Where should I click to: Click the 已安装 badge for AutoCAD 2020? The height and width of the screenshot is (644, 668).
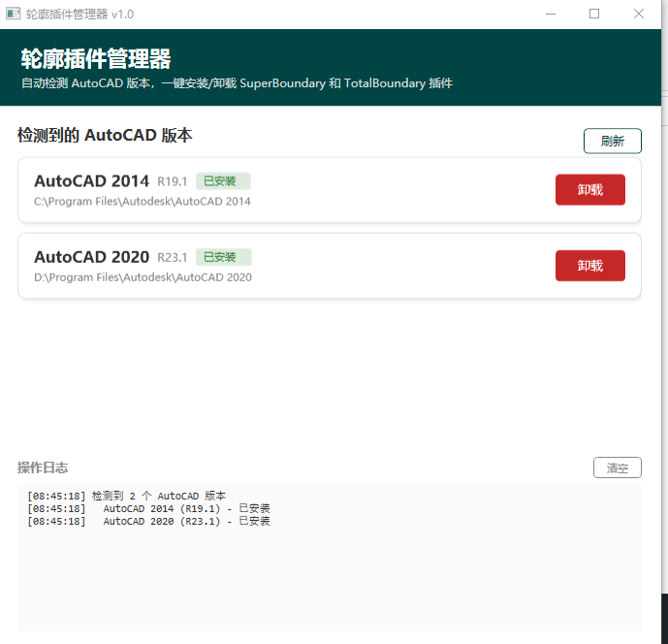(x=224, y=257)
